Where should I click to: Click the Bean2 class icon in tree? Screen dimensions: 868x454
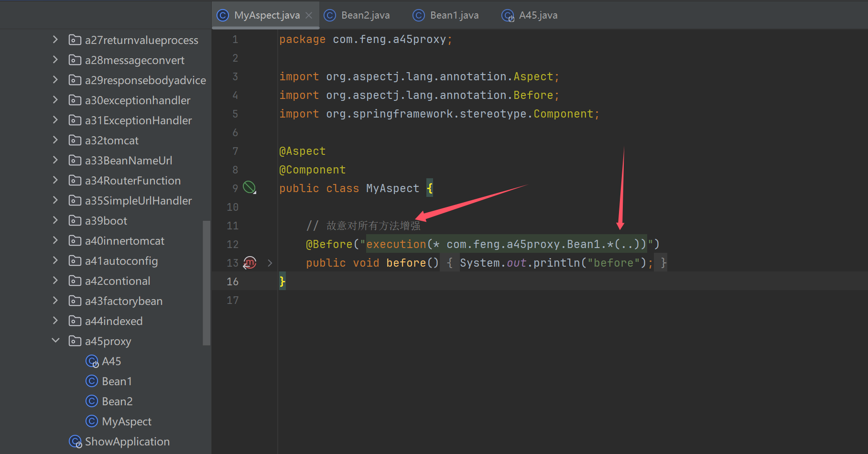pos(92,401)
